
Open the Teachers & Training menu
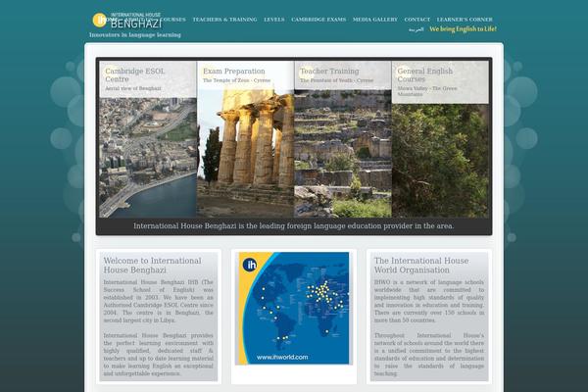(x=224, y=20)
